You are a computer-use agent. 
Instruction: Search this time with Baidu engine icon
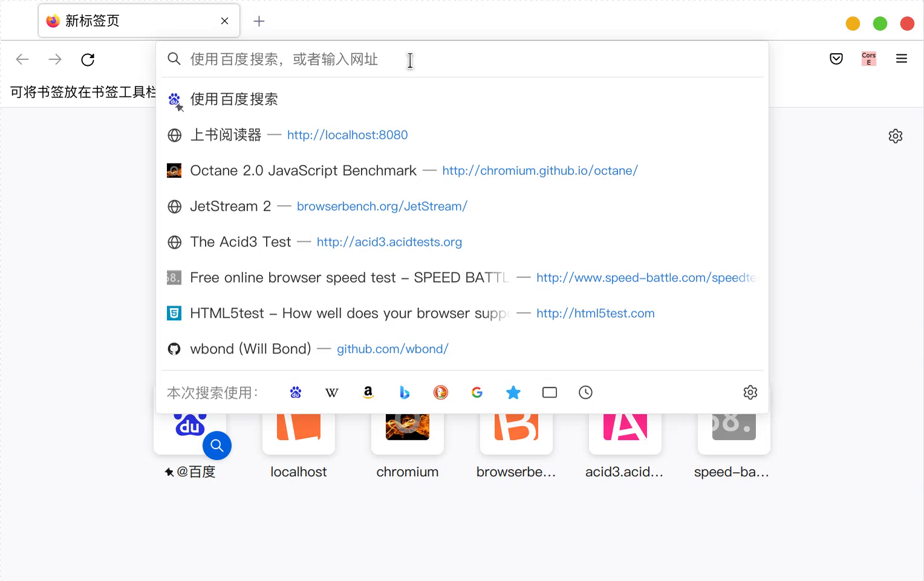pos(296,393)
